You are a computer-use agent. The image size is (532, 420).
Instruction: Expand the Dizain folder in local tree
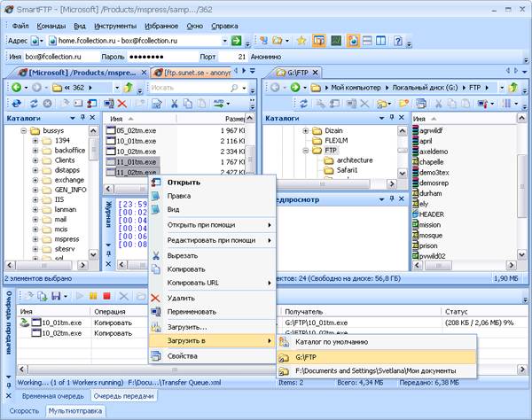tap(305, 130)
